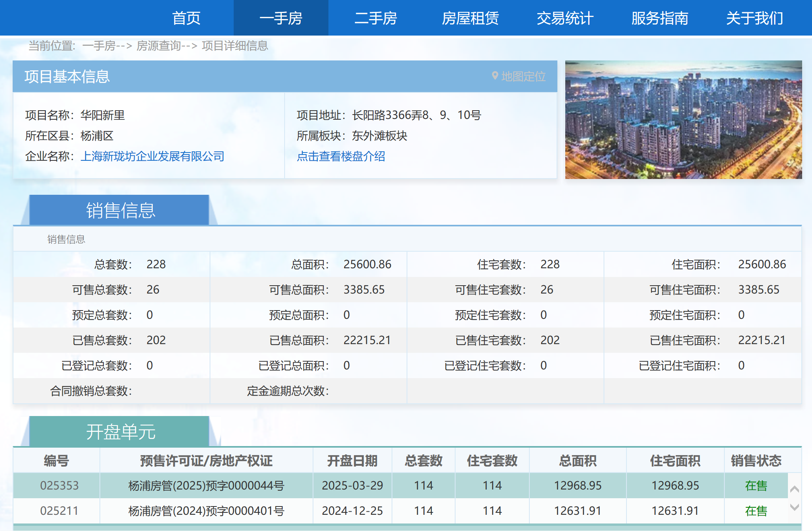Click the property aerial photo thumbnail

(x=683, y=119)
